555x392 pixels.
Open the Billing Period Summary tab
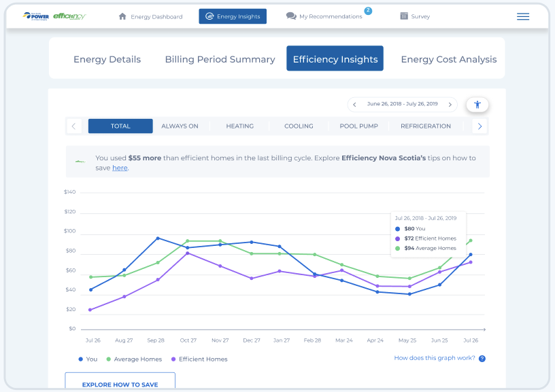pos(220,59)
